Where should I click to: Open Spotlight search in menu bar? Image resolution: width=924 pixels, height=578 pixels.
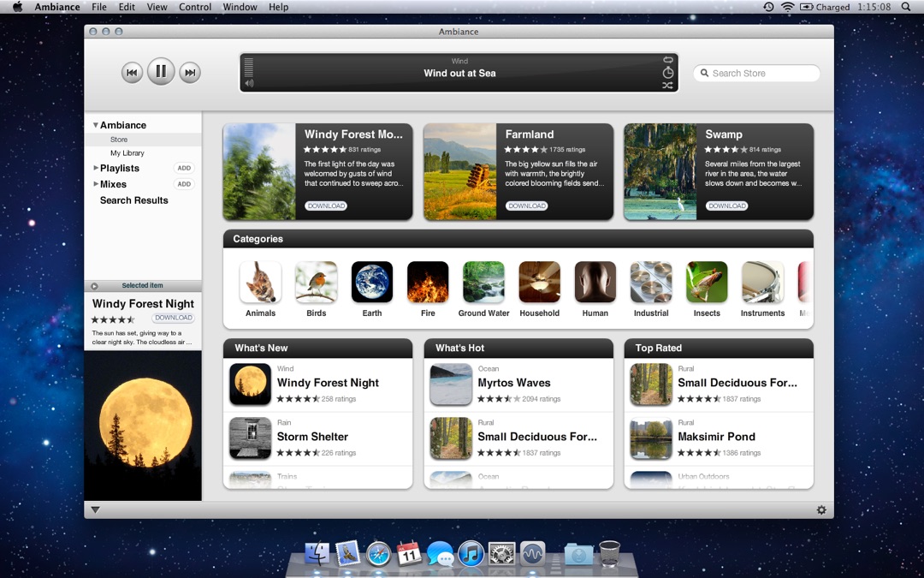click(906, 7)
